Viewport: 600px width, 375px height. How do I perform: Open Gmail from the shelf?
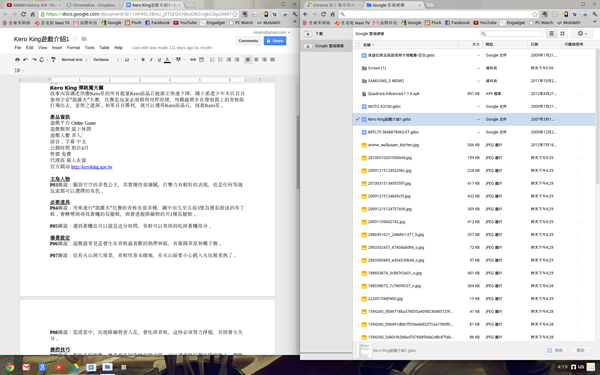pos(26,367)
